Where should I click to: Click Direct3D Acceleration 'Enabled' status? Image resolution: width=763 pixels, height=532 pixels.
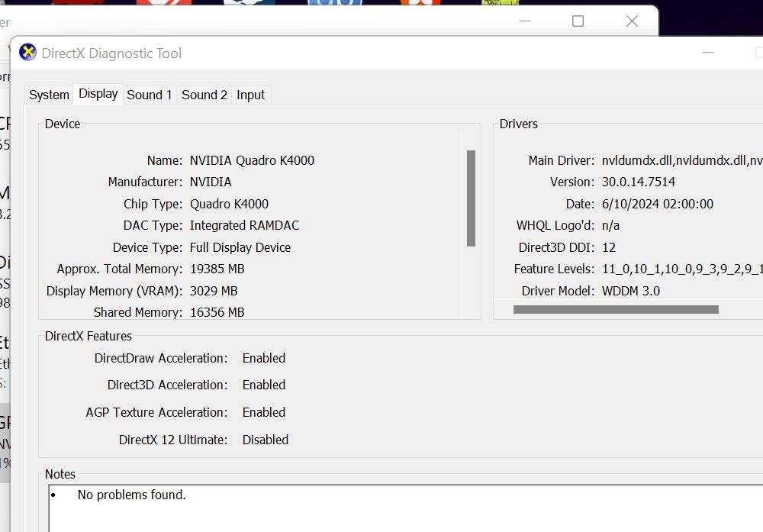point(264,385)
